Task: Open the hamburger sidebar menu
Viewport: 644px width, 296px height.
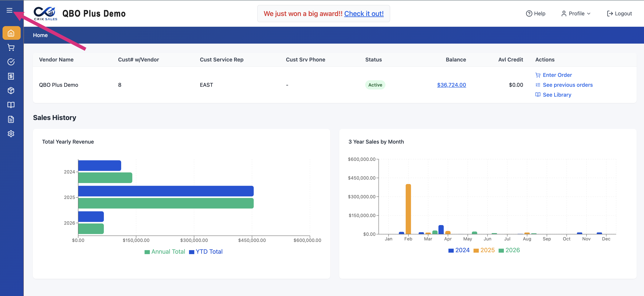Action: tap(9, 10)
